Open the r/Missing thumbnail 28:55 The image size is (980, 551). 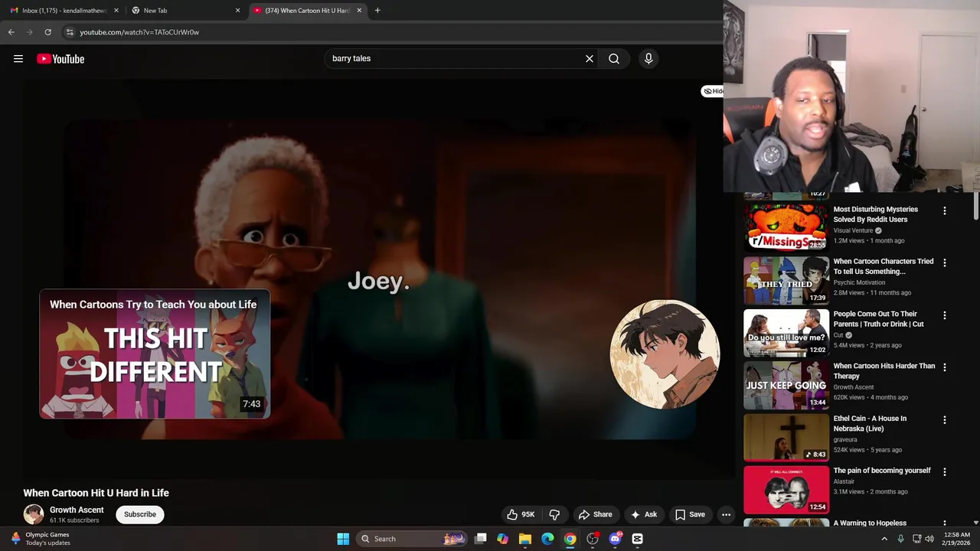786,227
